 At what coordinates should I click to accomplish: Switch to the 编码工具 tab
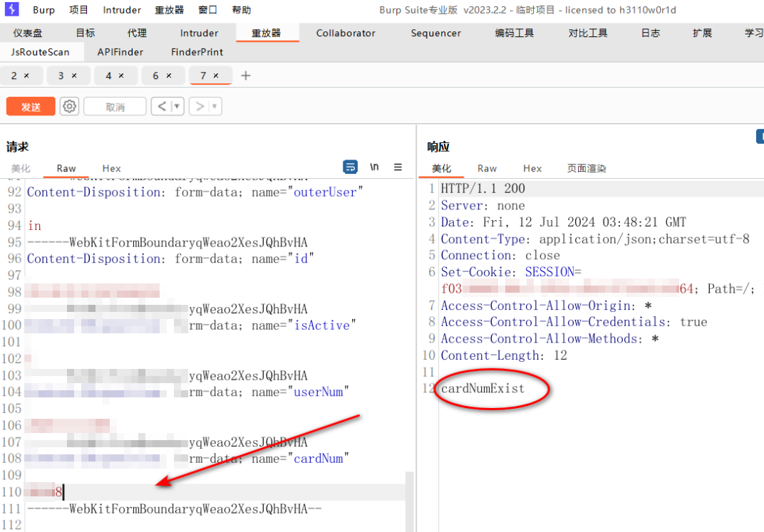(514, 33)
